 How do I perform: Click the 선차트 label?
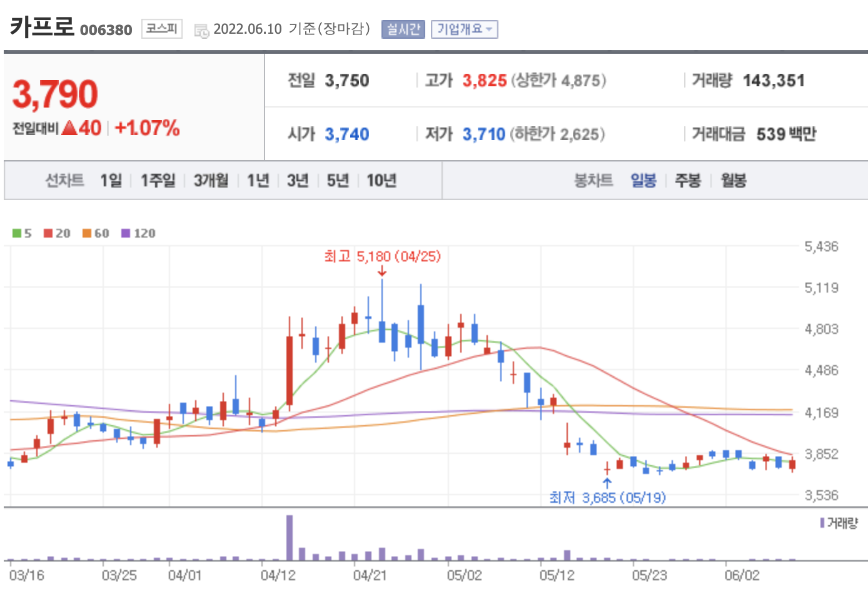point(64,181)
